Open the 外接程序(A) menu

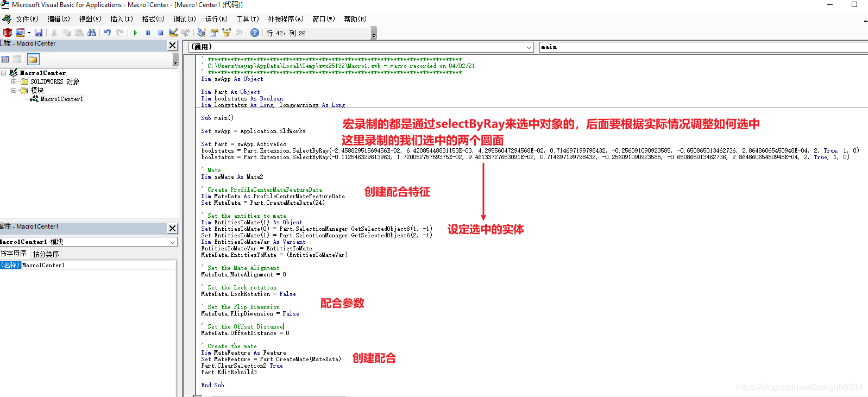tap(285, 19)
